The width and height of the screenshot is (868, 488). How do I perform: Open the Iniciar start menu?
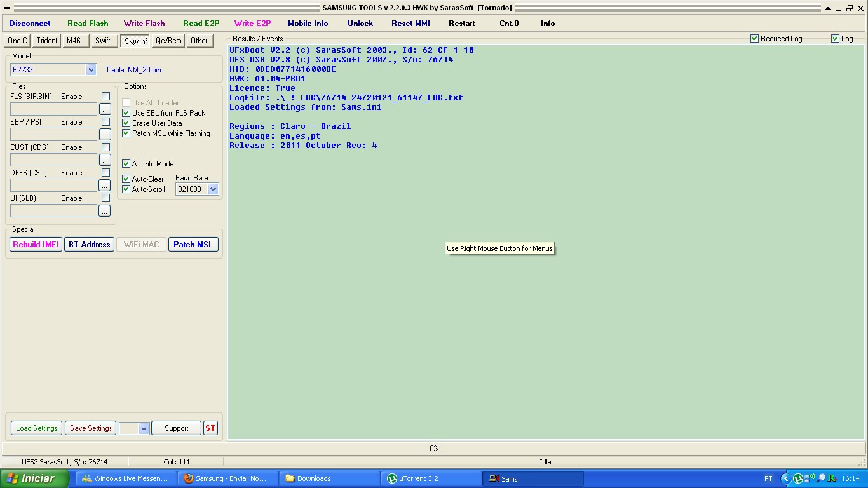coord(34,478)
